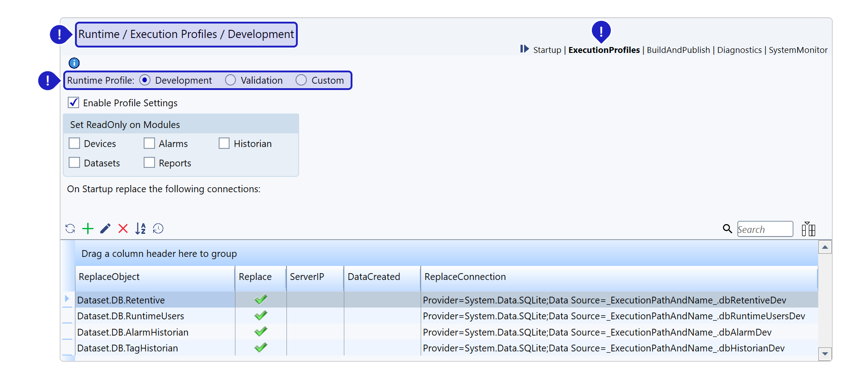Delete the selected row with the red X
The image size is (868, 379).
pyautogui.click(x=123, y=229)
